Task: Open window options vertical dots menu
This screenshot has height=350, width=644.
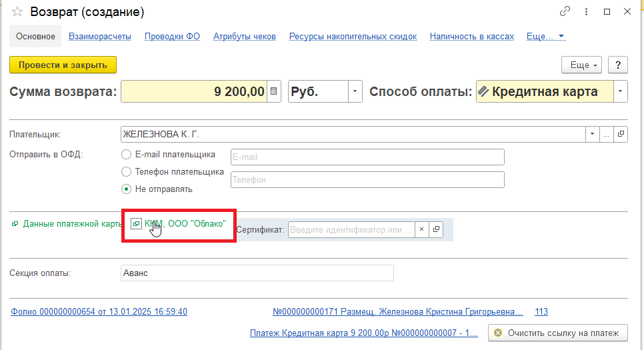Action: [x=586, y=12]
